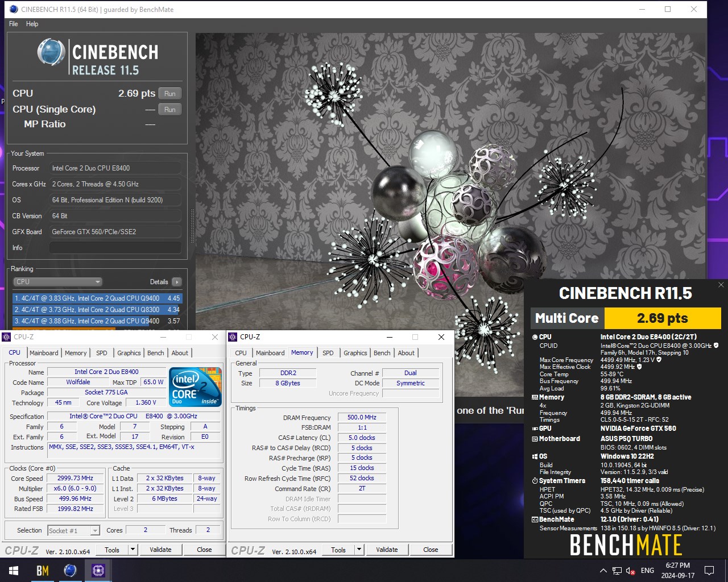The image size is (728, 582).
Task: Open About tab in right CPU-Z window
Action: click(406, 353)
